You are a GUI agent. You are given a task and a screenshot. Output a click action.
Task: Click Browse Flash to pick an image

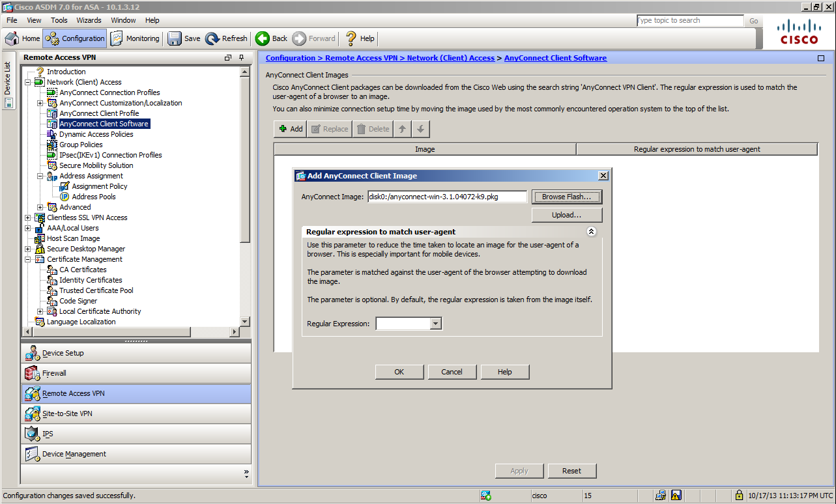click(567, 197)
